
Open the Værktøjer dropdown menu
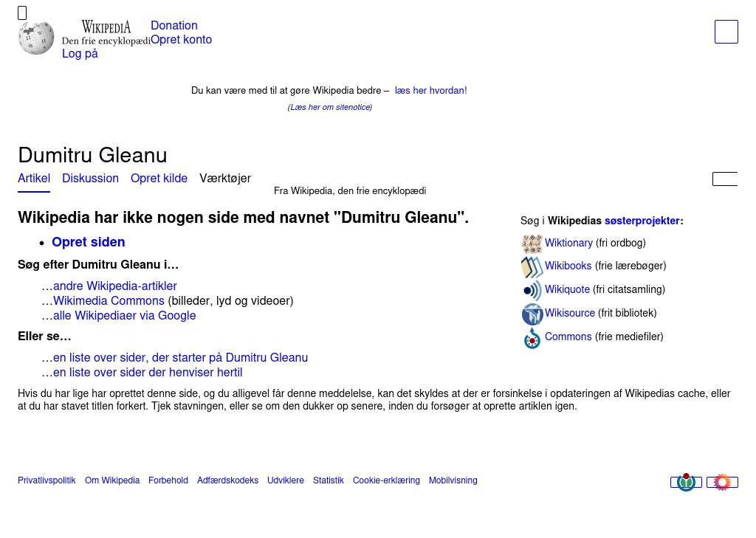[224, 179]
